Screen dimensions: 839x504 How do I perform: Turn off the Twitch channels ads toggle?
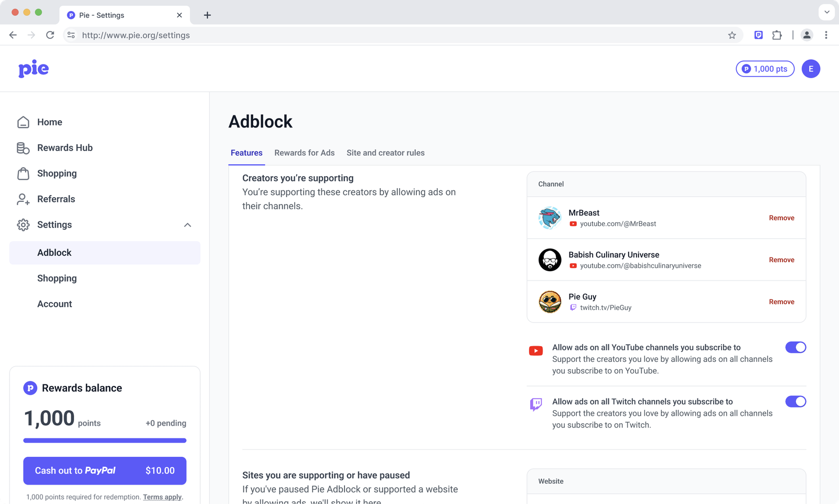pyautogui.click(x=796, y=401)
